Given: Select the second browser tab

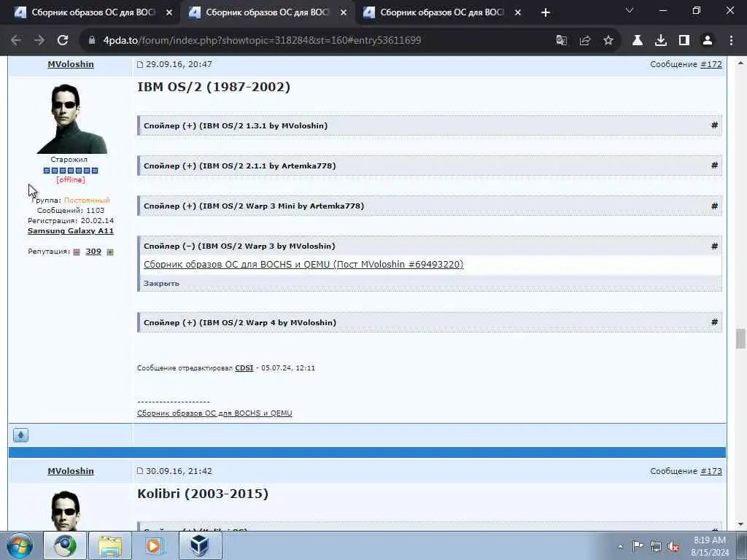Looking at the screenshot, I should 267,12.
